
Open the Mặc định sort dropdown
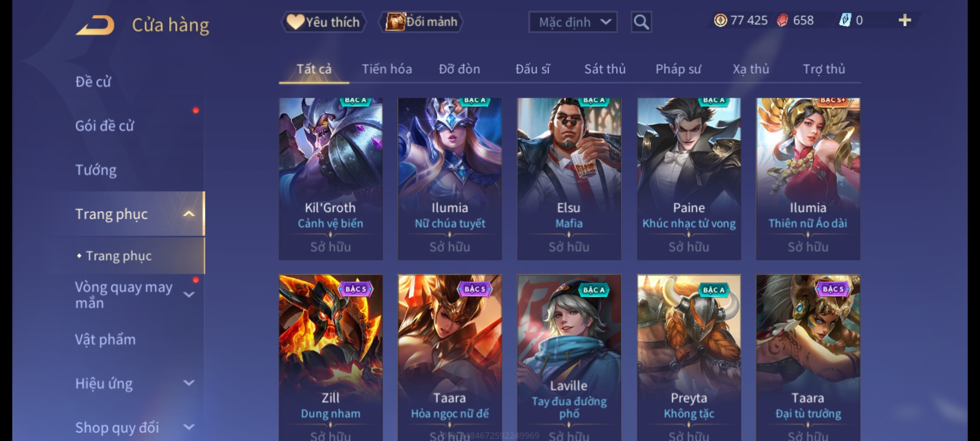click(x=572, y=22)
